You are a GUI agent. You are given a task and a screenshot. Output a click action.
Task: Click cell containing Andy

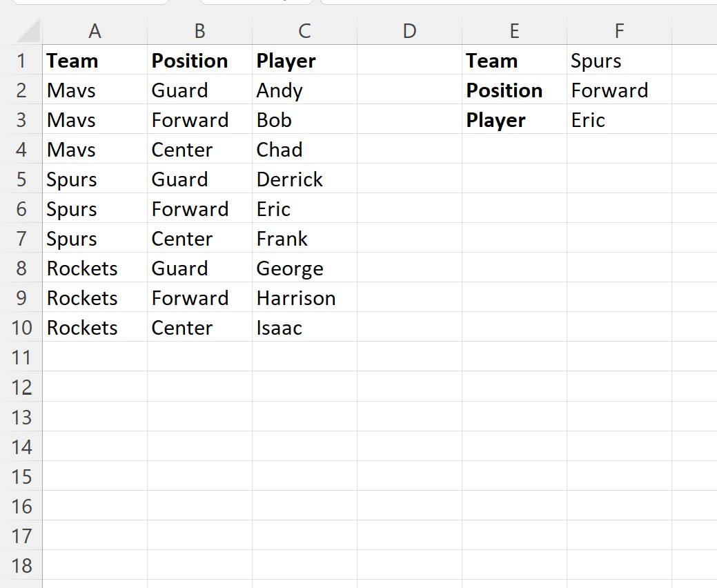coord(304,90)
